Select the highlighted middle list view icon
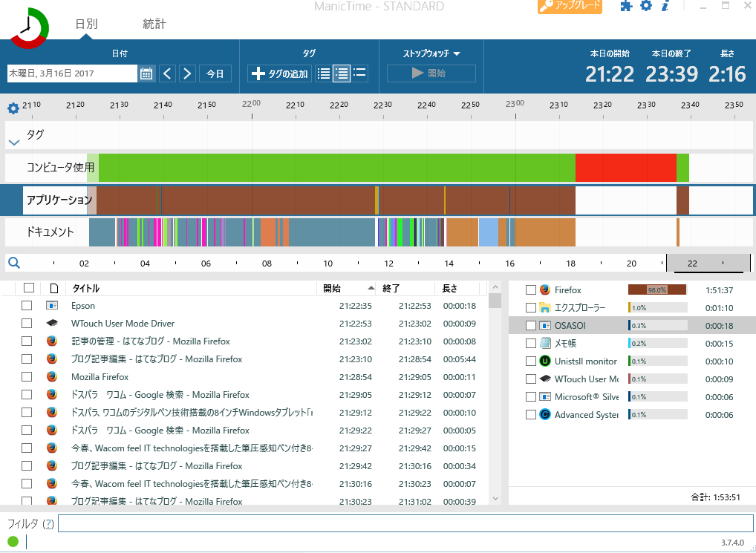 coord(342,73)
